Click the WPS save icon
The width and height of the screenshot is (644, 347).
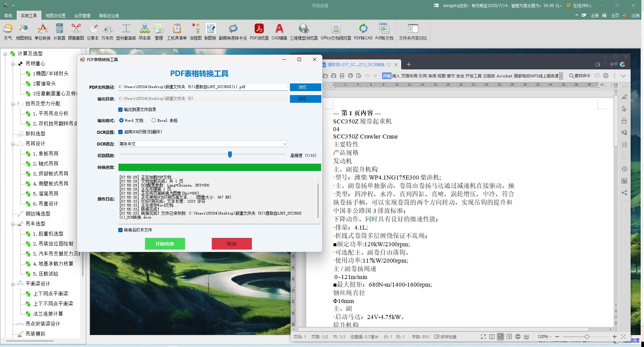(333, 76)
